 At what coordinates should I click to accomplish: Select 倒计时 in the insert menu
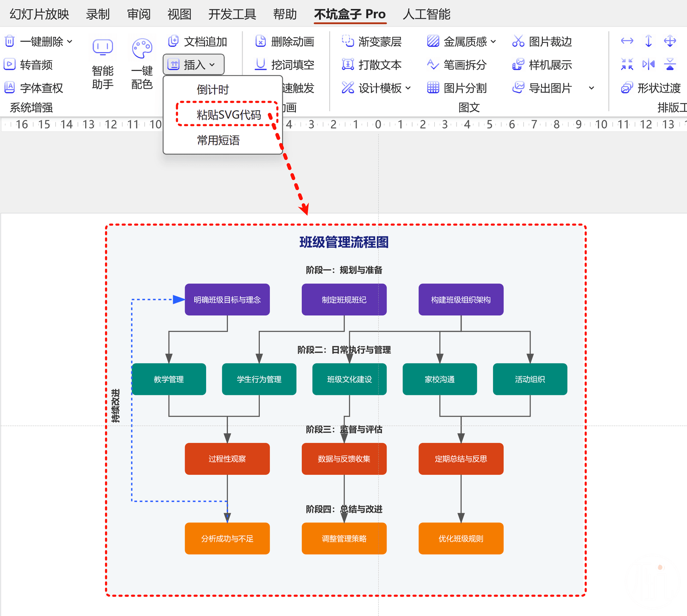coord(213,89)
